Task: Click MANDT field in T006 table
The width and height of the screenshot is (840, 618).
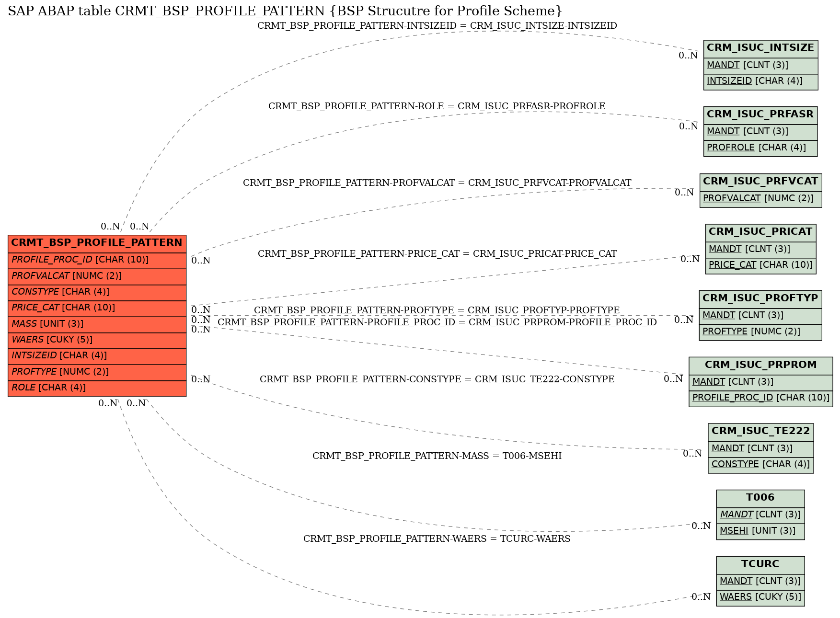Action: click(760, 515)
